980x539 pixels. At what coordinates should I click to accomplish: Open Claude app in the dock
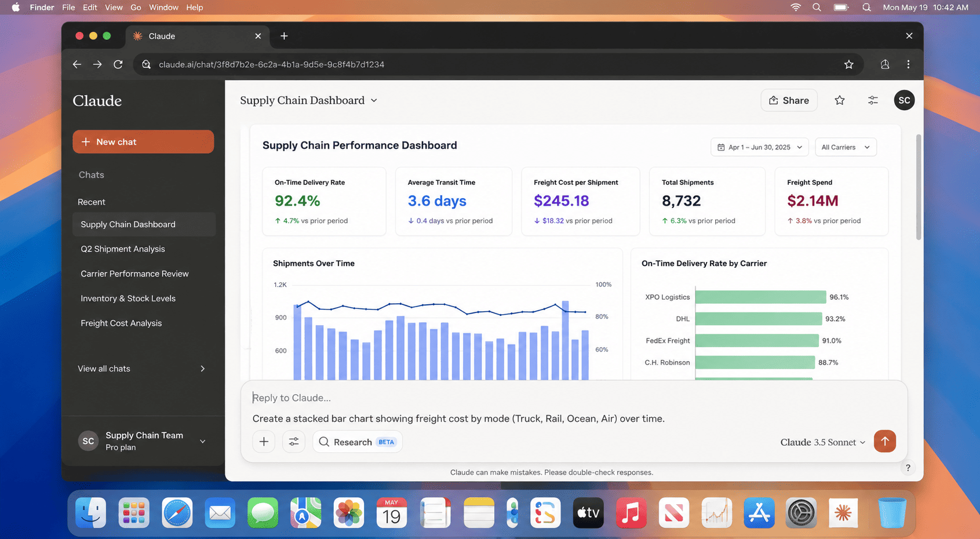843,513
